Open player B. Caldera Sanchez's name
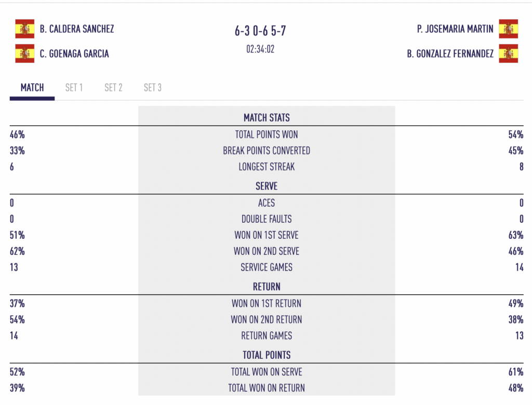The width and height of the screenshot is (532, 405). [x=77, y=29]
